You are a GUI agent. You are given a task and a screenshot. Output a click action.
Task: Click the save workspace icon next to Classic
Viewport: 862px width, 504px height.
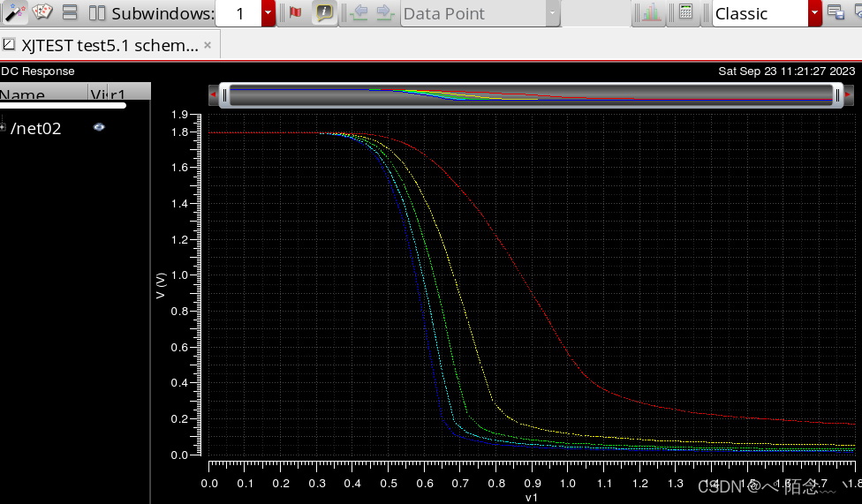pyautogui.click(x=836, y=12)
